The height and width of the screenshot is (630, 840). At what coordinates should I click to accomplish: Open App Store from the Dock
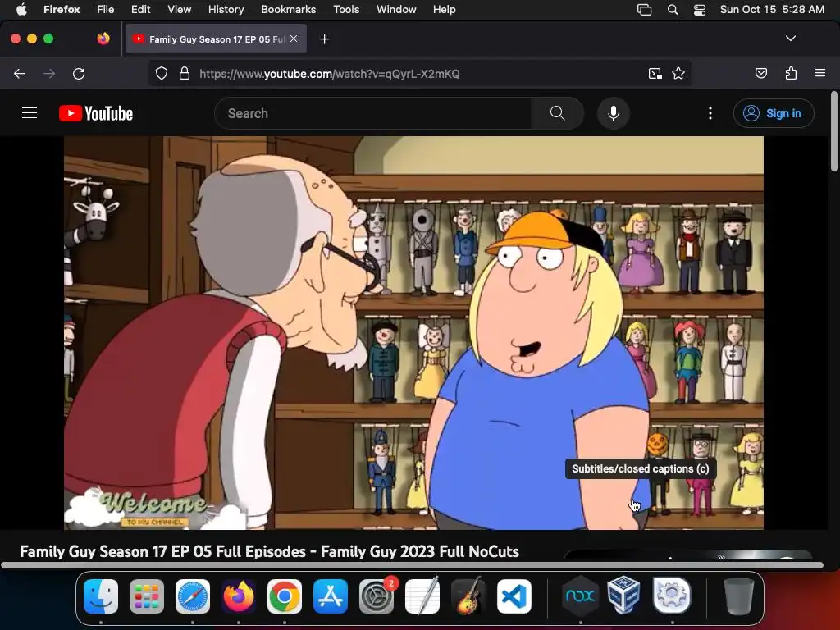click(331, 596)
